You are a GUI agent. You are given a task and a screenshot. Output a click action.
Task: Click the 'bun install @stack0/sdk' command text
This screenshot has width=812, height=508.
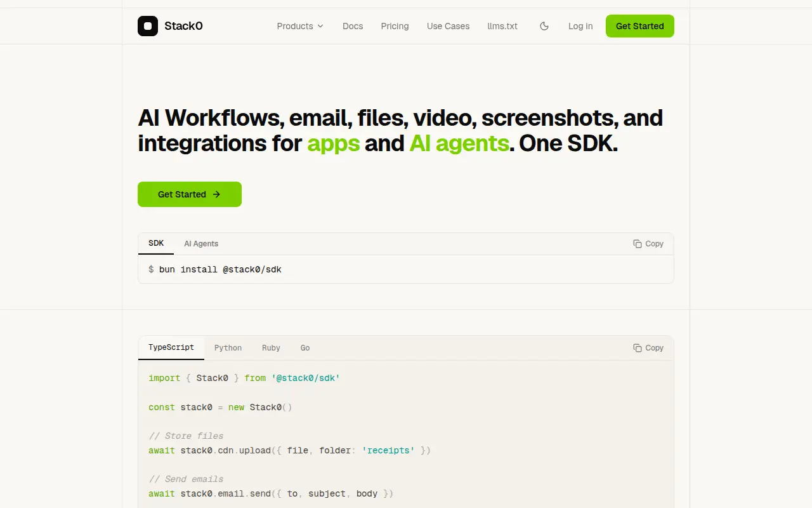coord(220,269)
